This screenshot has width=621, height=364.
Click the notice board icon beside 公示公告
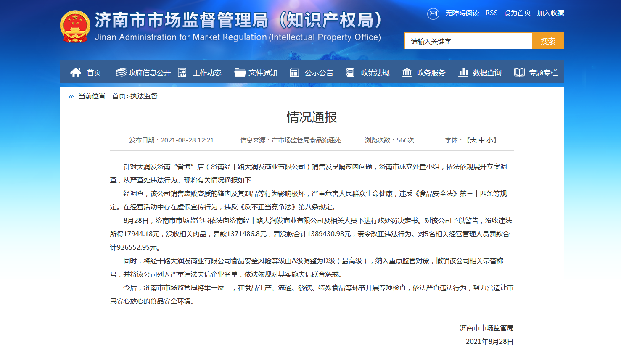tap(295, 72)
